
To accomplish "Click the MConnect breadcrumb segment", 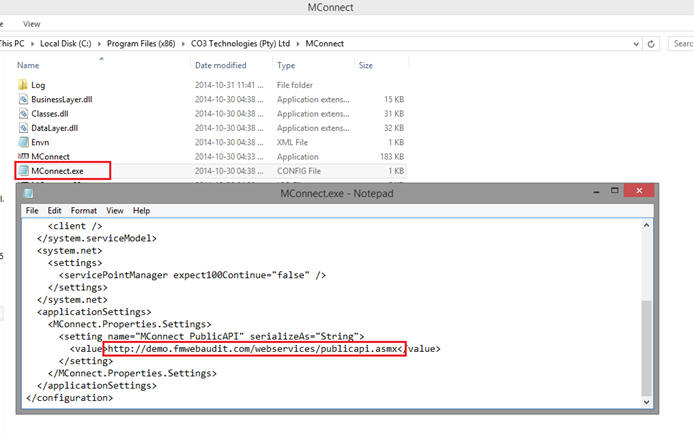I will coord(324,43).
